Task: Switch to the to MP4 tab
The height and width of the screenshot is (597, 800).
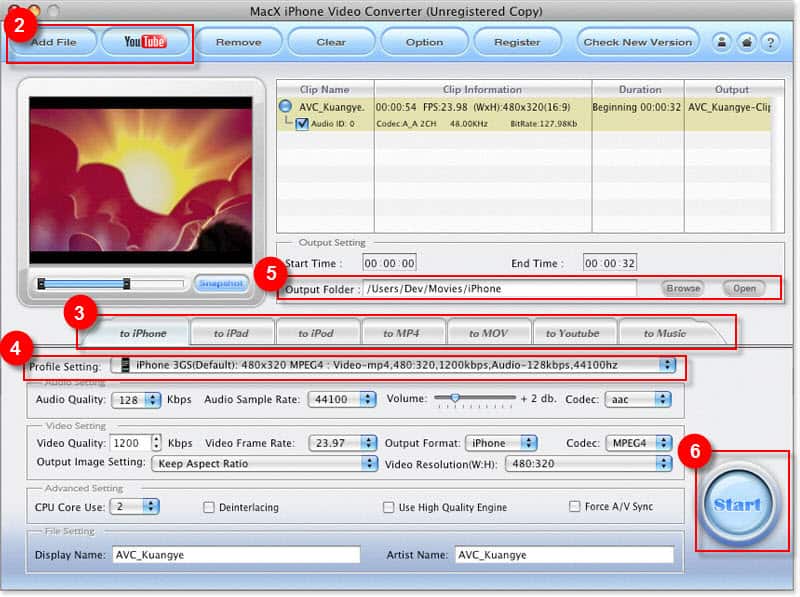Action: click(402, 333)
